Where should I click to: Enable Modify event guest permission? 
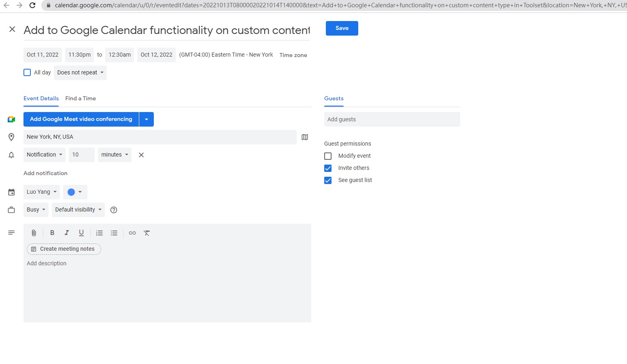click(x=328, y=156)
